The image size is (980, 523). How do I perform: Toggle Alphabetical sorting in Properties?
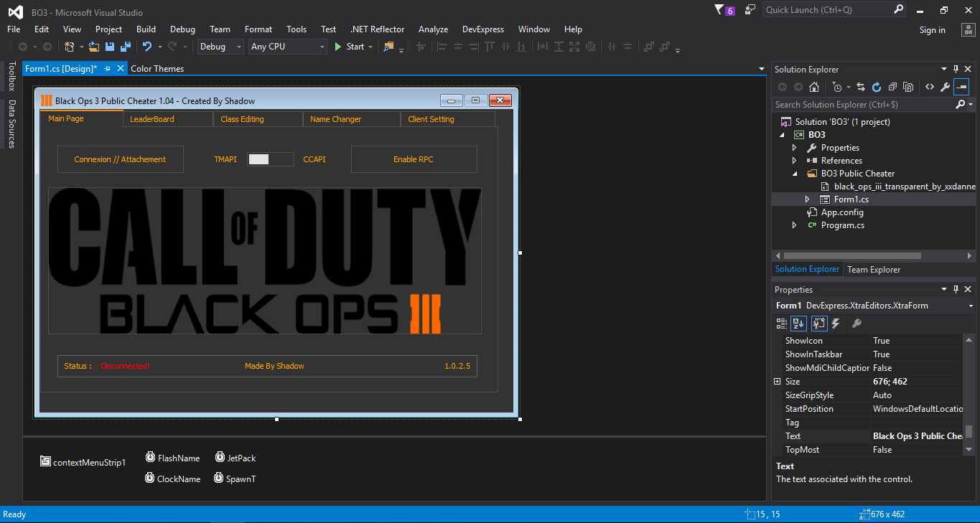tap(799, 324)
